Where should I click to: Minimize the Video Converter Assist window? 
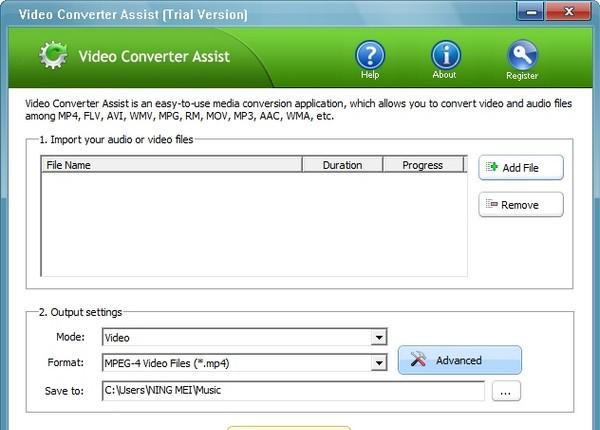pyautogui.click(x=530, y=12)
